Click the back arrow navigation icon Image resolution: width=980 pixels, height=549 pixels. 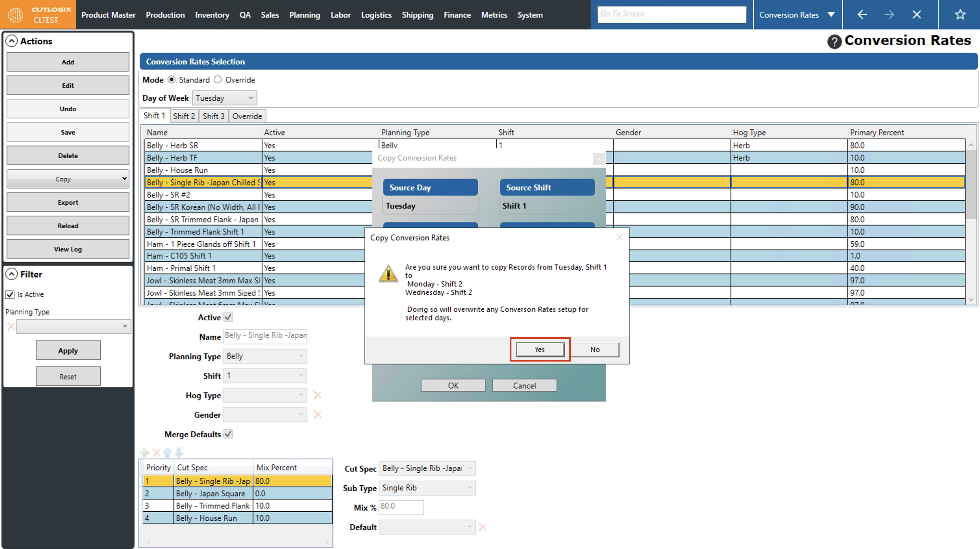862,15
